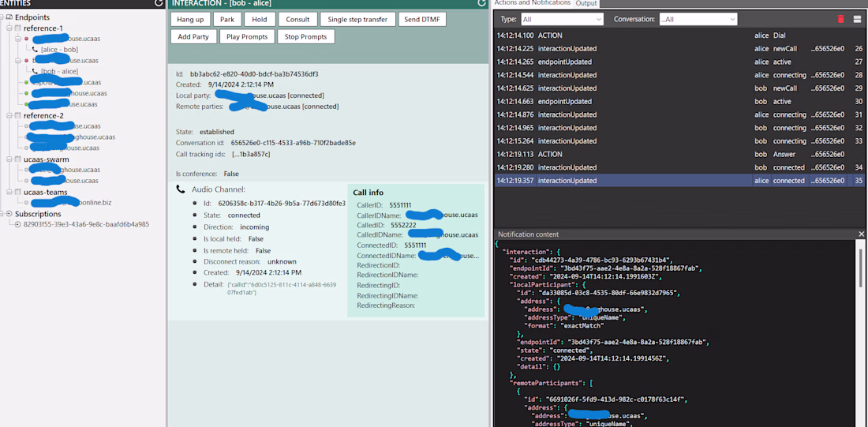Click the subscription 82903f55 icon

pos(18,224)
